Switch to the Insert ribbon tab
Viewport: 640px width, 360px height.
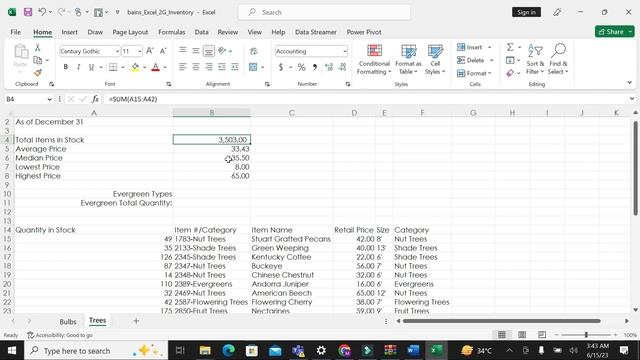click(x=69, y=32)
